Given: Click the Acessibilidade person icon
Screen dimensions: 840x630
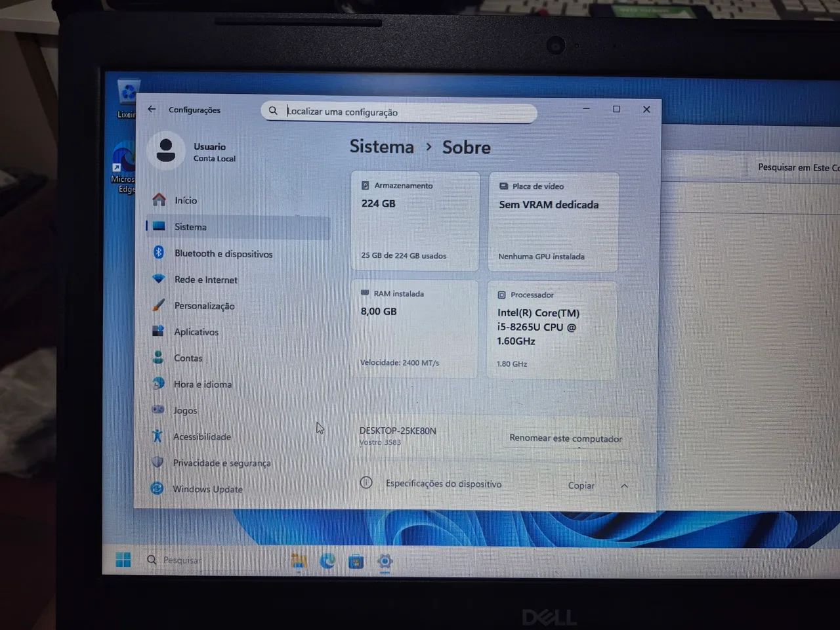Looking at the screenshot, I should pos(157,436).
